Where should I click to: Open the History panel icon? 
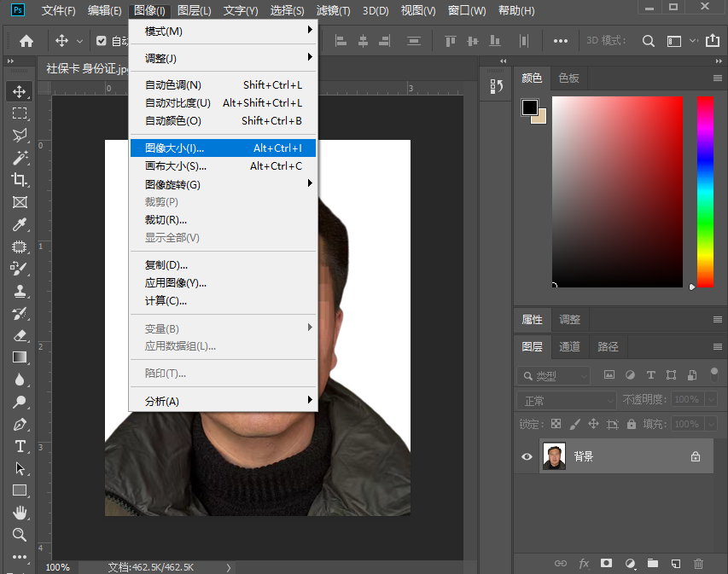(x=497, y=86)
